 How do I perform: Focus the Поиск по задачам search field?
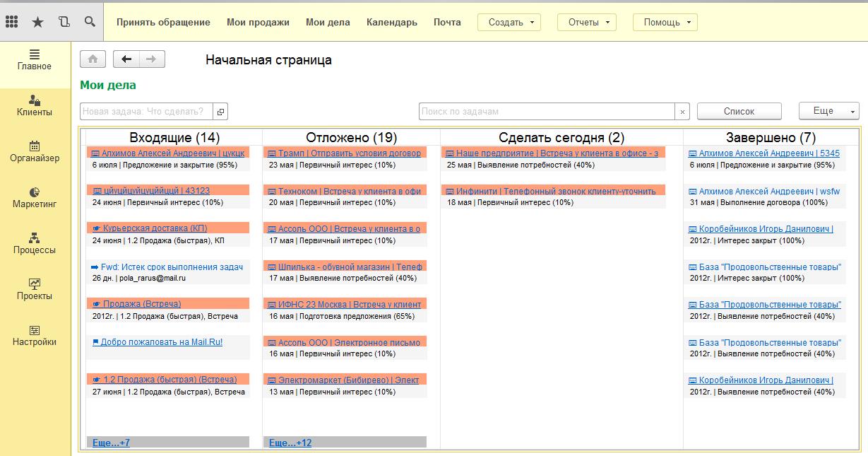[547, 112]
